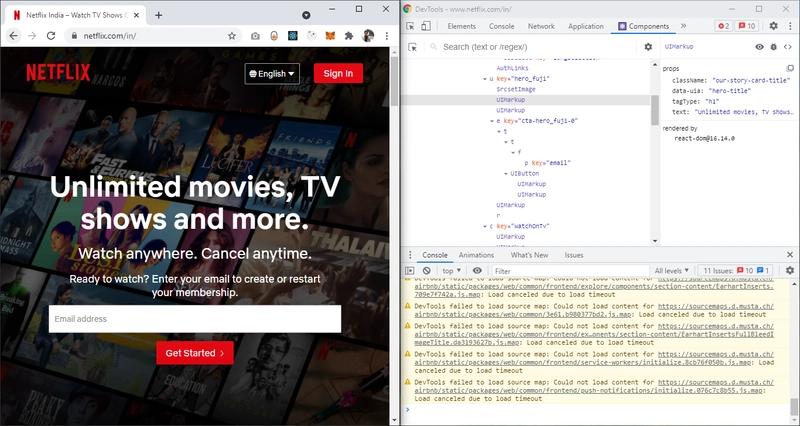This screenshot has height=426, width=800.
Task: Click the eye icon to inspect matching DOM element
Action: click(759, 47)
